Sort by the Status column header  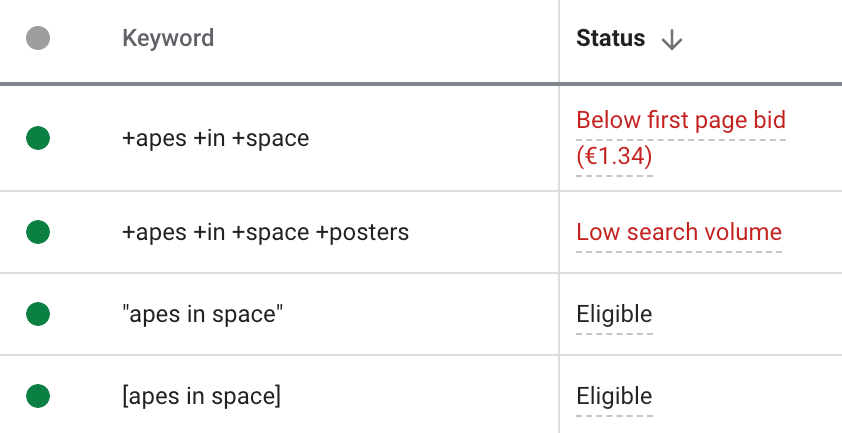[611, 38]
